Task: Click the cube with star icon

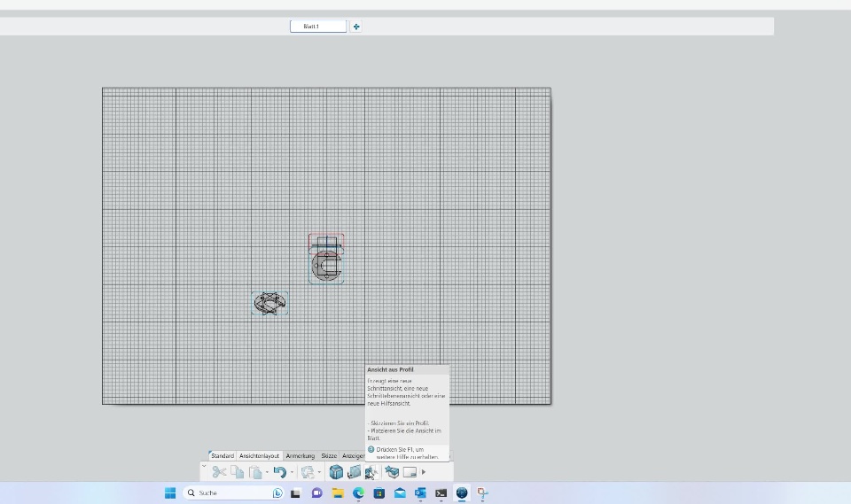Action: (x=391, y=472)
